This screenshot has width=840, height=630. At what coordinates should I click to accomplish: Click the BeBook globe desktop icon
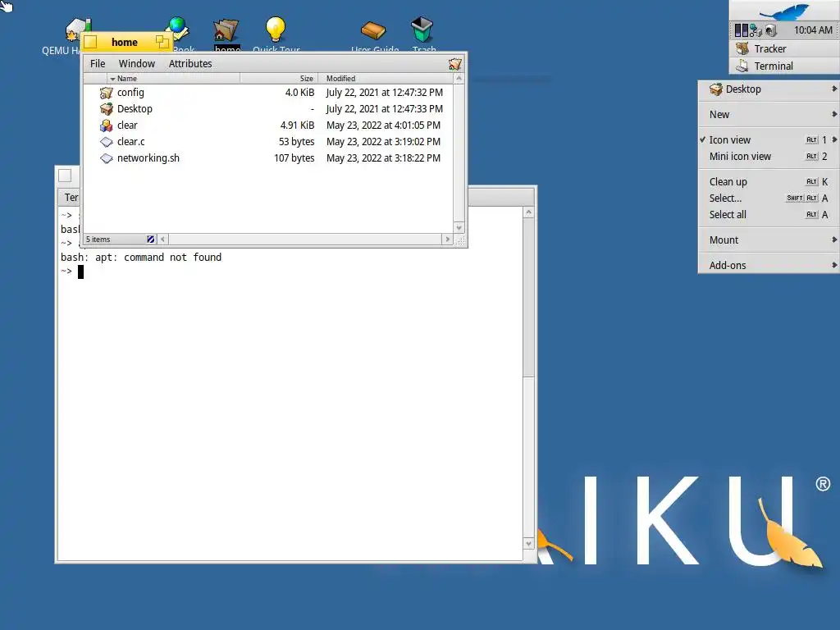(x=178, y=27)
